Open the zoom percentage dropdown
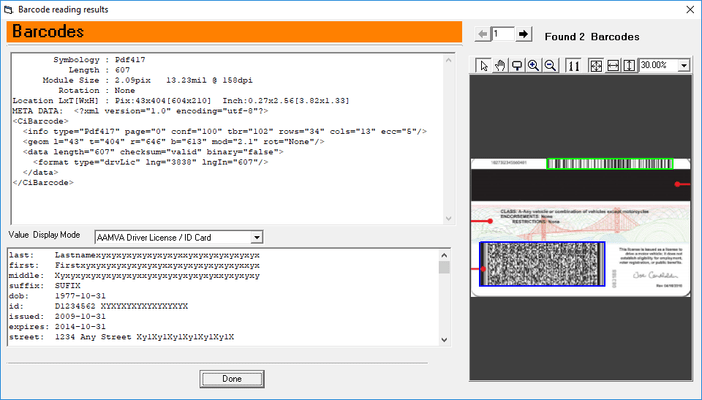This screenshot has width=702, height=400. (684, 65)
